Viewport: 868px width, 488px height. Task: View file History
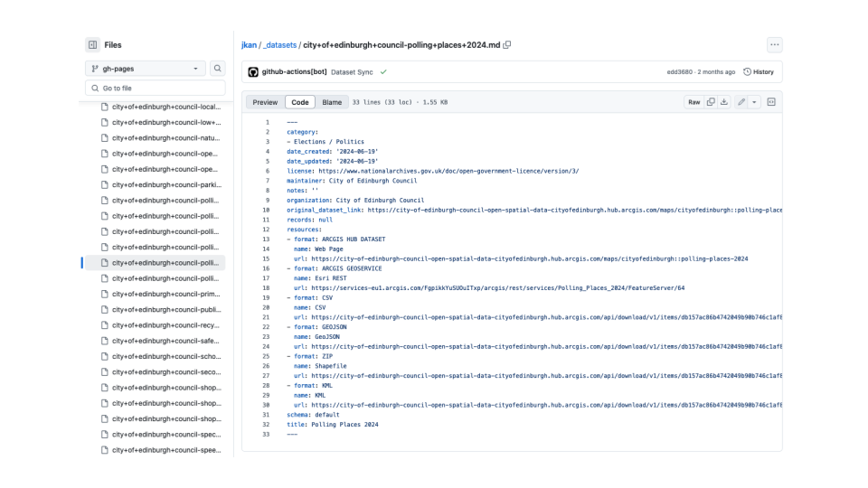click(759, 72)
